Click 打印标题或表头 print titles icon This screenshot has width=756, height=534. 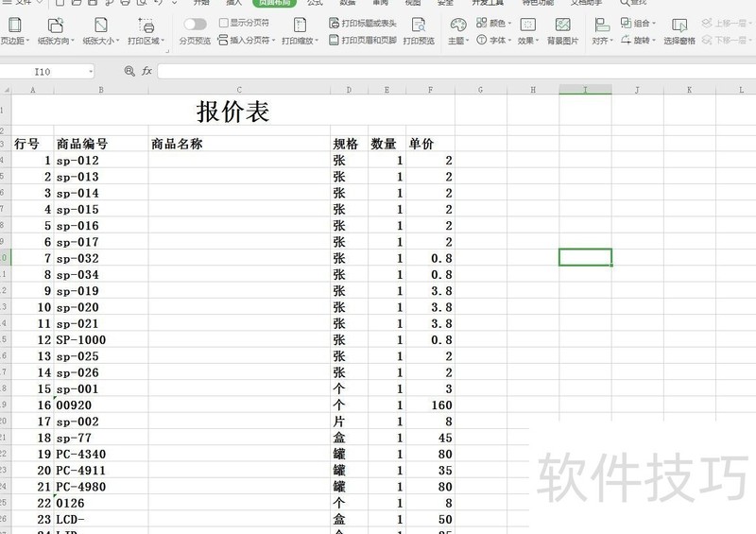click(x=334, y=23)
